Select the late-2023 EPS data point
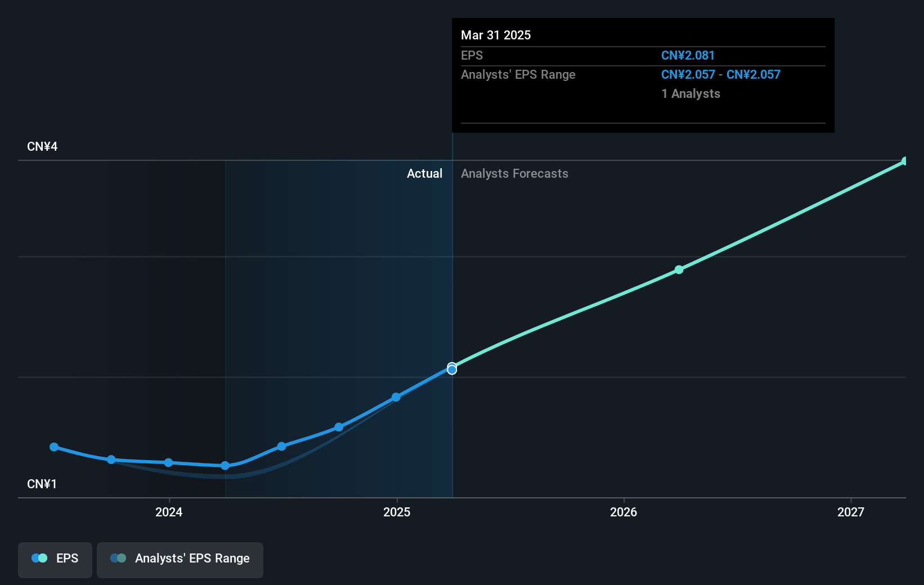 click(111, 460)
